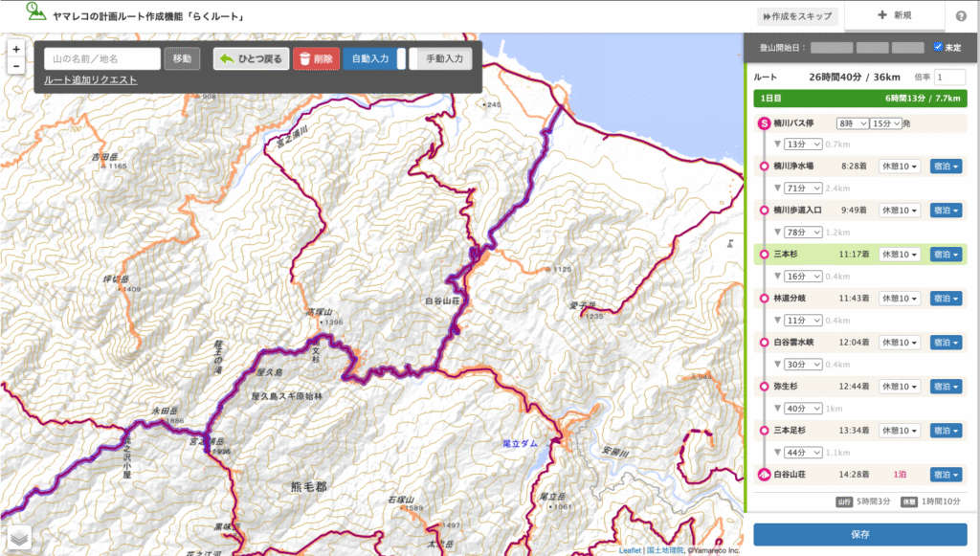This screenshot has height=556, width=980.
Task: Open the 新規 tab
Action: [895, 15]
